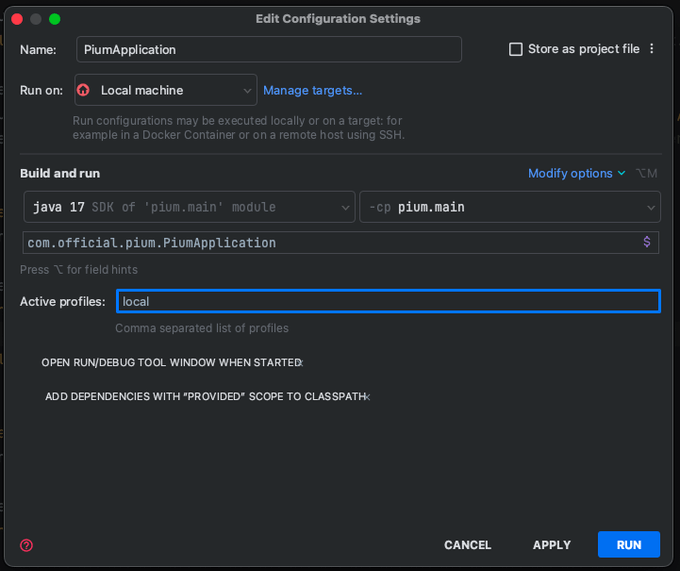This screenshot has width=680, height=571.
Task: Click the Name field containing PiumApplication
Action: [x=268, y=49]
